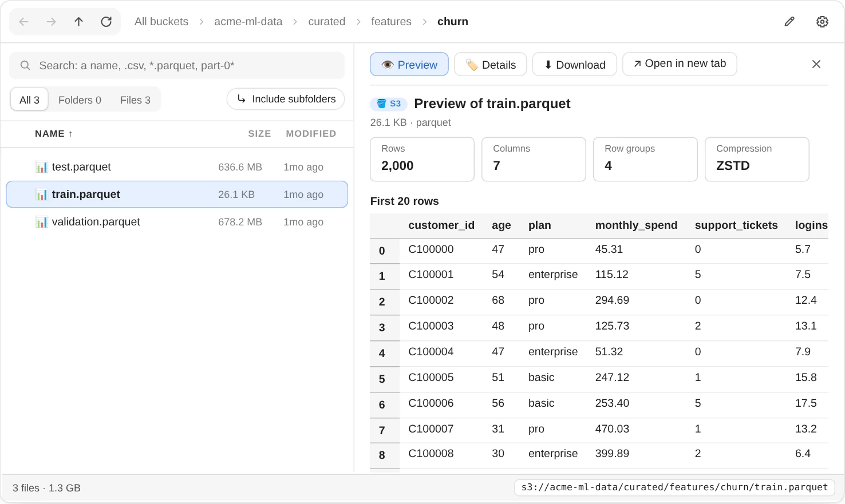Go back with the left arrow icon
Viewport: 845px width, 504px height.
pos(24,22)
